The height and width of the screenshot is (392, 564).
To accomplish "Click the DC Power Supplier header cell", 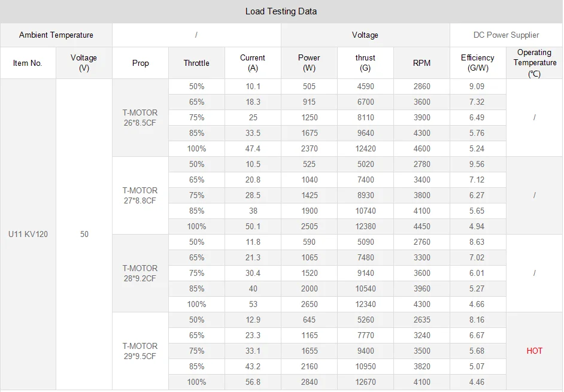I will [506, 35].
